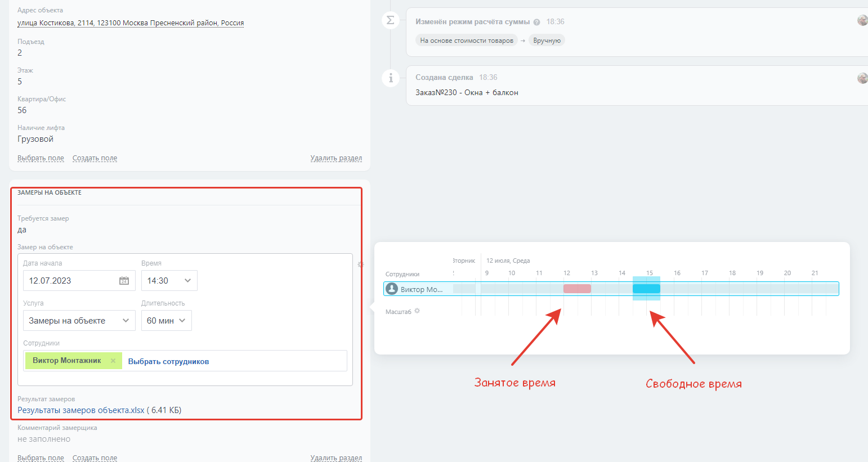
Task: Click the Выбрать сотрудников link
Action: 168,361
